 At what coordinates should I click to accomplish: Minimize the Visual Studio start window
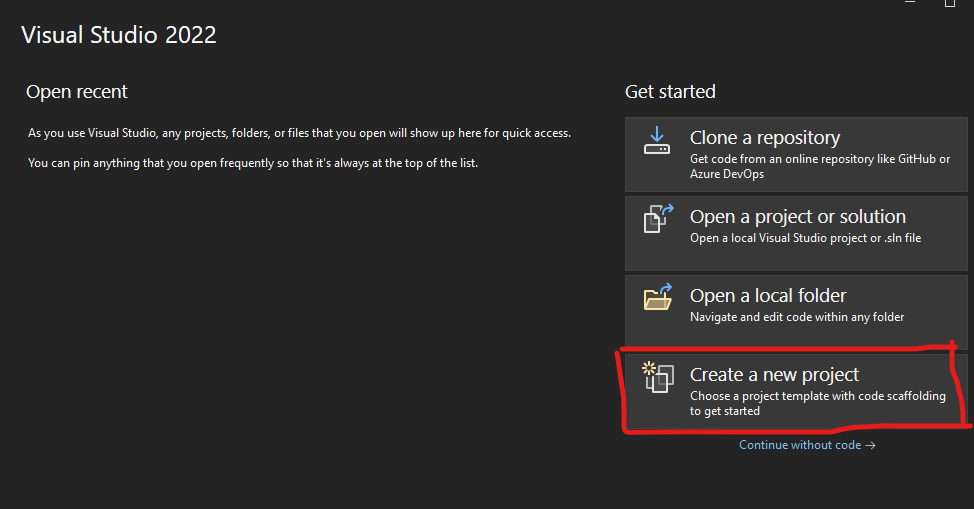click(910, 2)
